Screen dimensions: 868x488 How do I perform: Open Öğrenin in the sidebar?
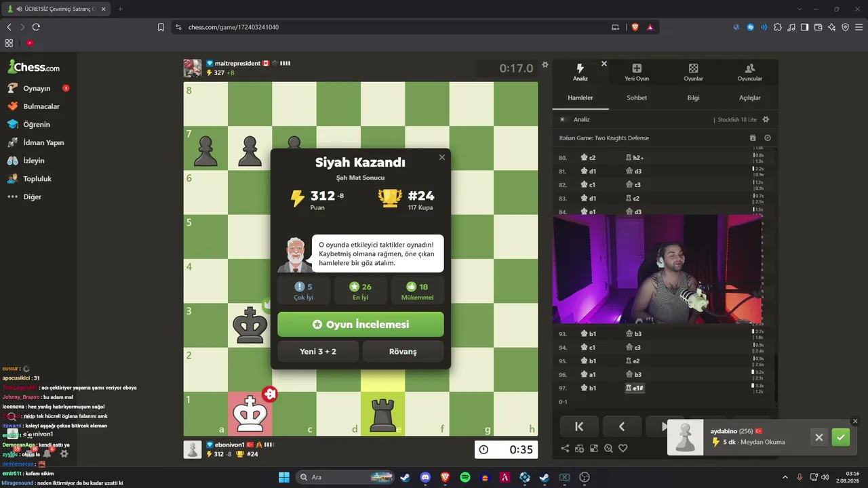tap(37, 125)
